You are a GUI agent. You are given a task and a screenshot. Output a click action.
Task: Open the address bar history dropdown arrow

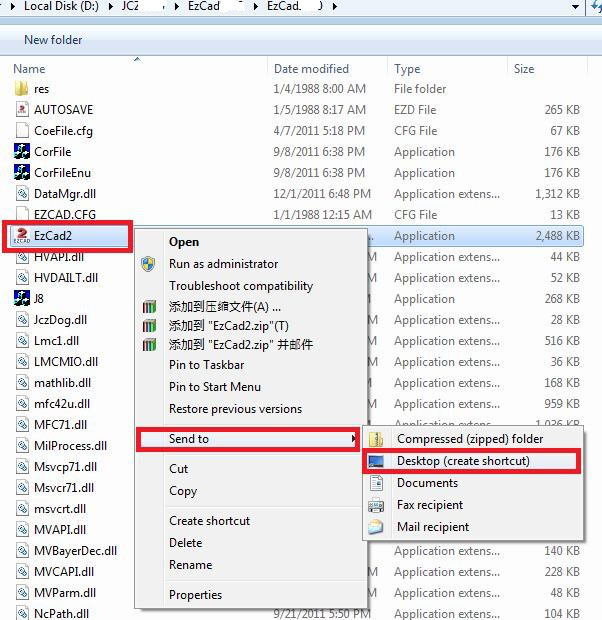click(575, 7)
